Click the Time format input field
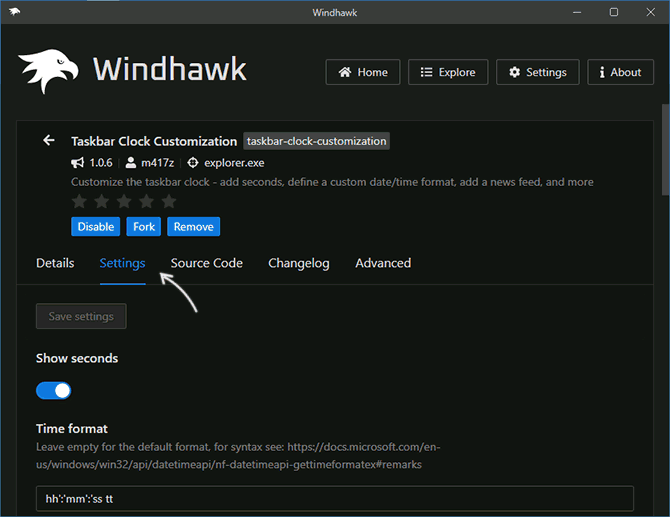This screenshot has width=670, height=517. point(335,499)
